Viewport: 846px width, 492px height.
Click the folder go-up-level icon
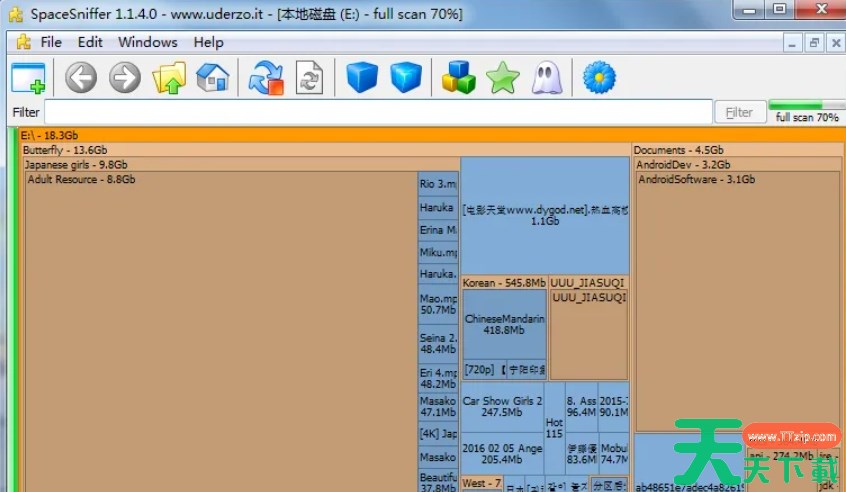168,77
